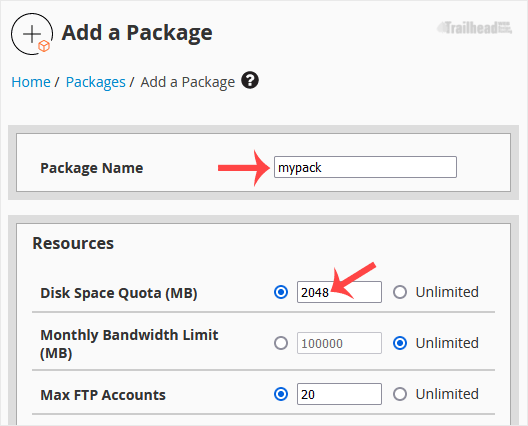
Task: Click the Add a Package plus icon
Action: tap(32, 34)
